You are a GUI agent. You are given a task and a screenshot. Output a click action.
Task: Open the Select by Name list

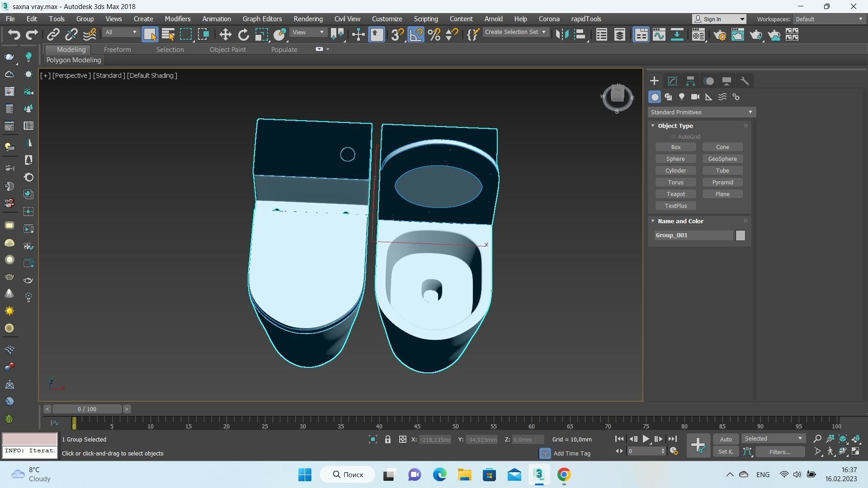click(x=168, y=35)
